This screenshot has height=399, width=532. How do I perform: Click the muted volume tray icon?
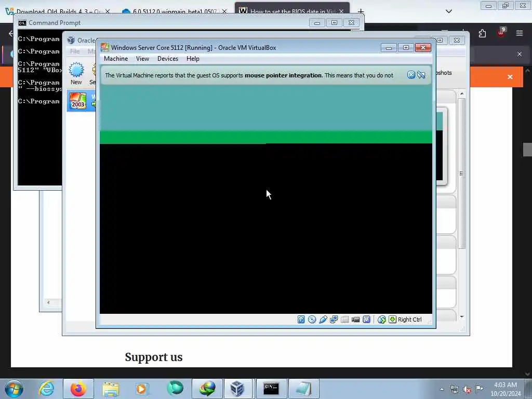(x=467, y=390)
